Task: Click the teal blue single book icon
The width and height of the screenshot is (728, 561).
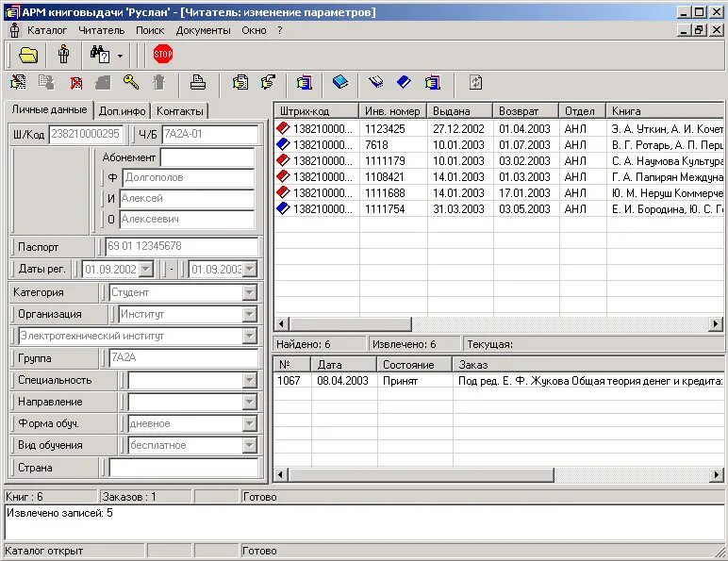Action: pos(340,82)
